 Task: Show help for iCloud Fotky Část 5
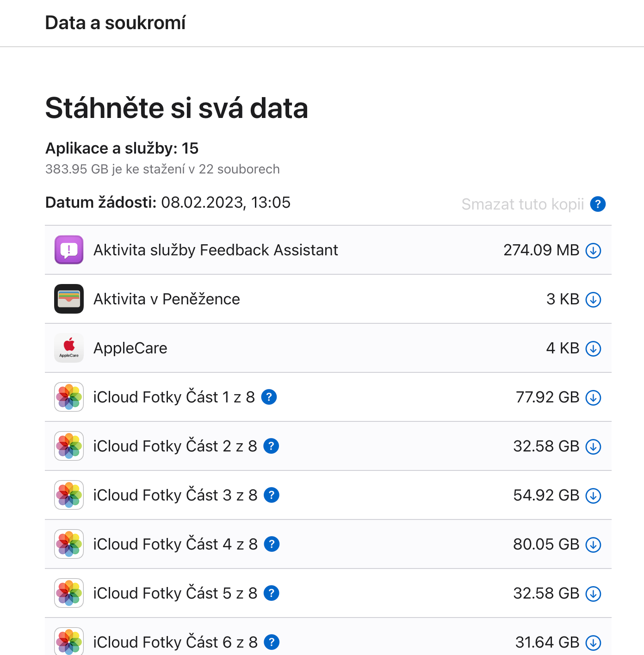271,593
